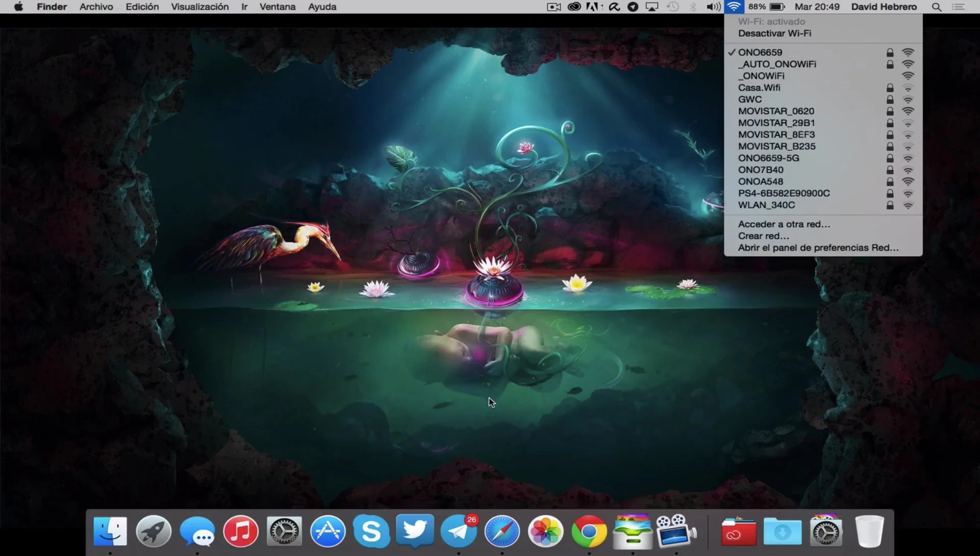This screenshot has height=556, width=980.
Task: Select the checked ONO6659 network
Action: pos(823,52)
